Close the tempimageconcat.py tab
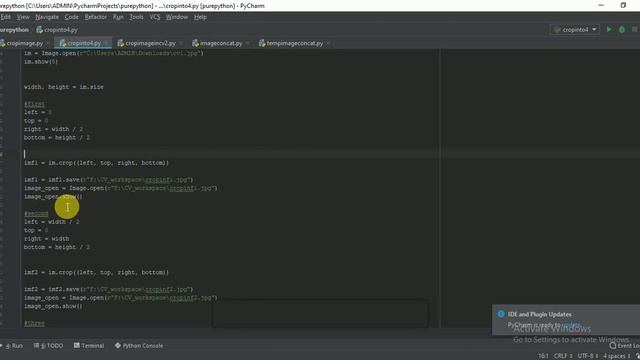 coord(328,43)
